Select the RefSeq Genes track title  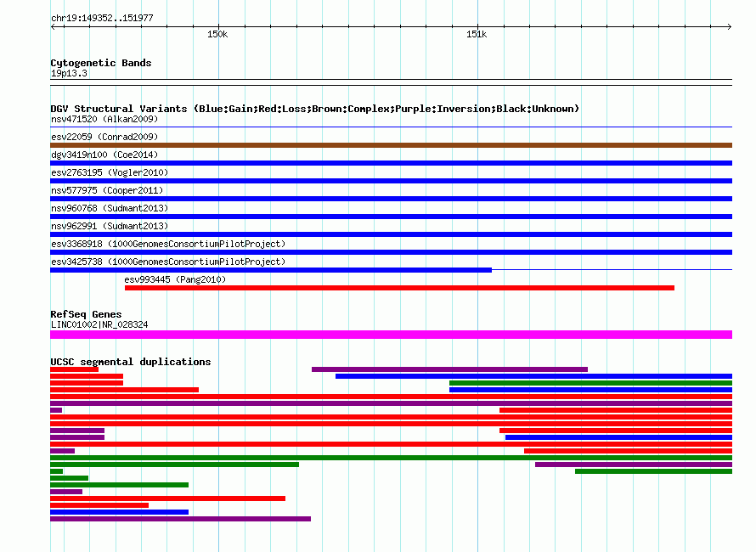86,314
